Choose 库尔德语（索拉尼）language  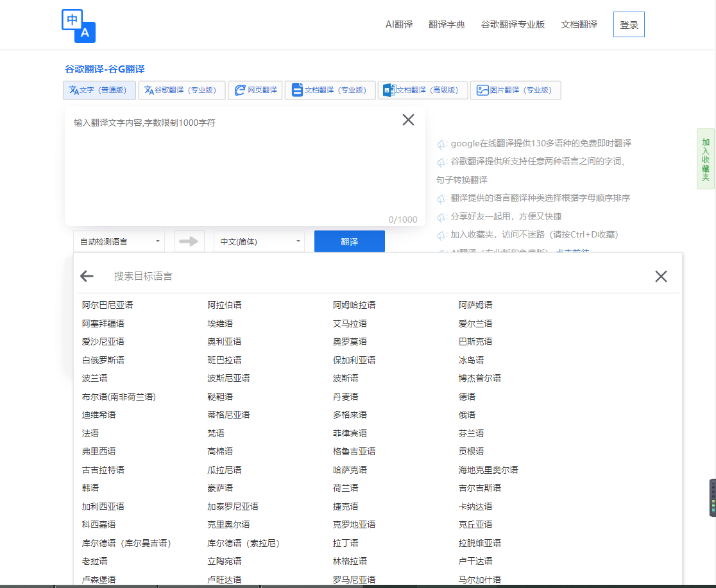click(x=243, y=543)
